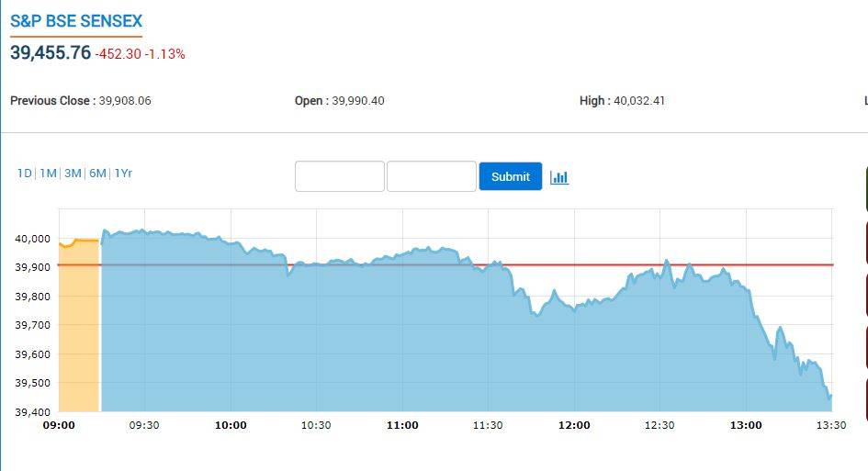Switch chart to 1M range
This screenshot has width=868, height=471.
point(48,174)
